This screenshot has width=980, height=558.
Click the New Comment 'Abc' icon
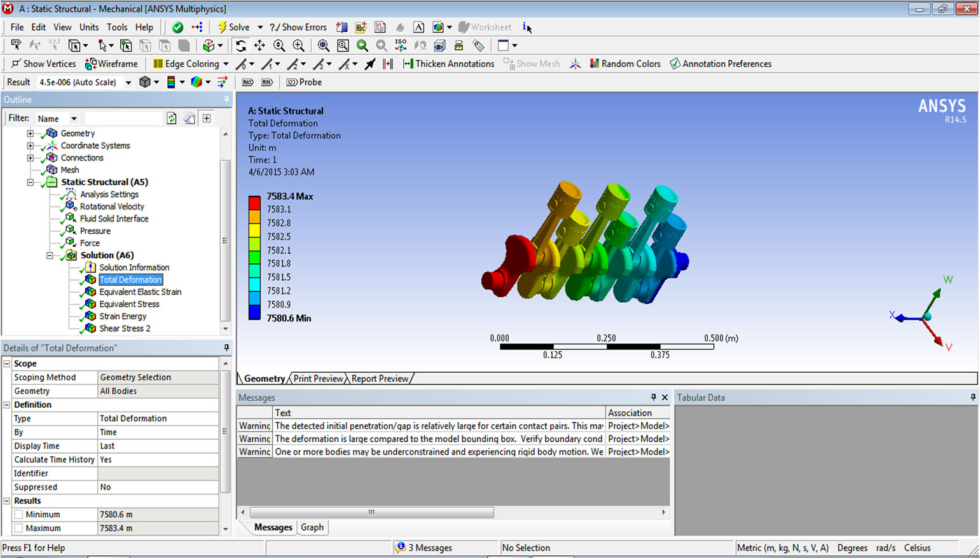coord(361,27)
